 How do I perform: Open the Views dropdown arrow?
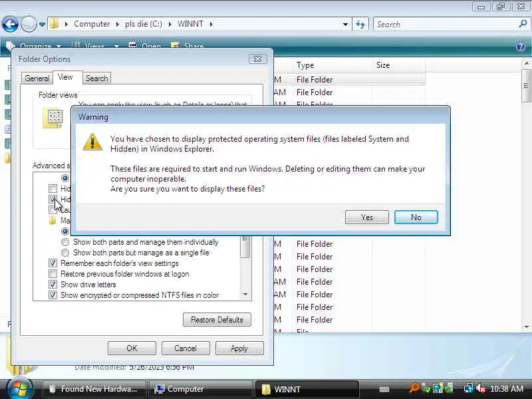point(116,46)
